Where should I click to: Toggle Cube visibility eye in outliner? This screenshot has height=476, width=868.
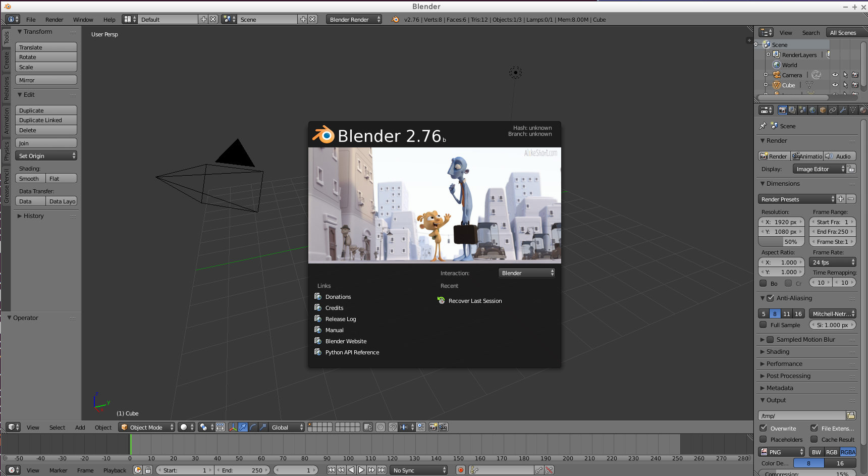pyautogui.click(x=835, y=85)
